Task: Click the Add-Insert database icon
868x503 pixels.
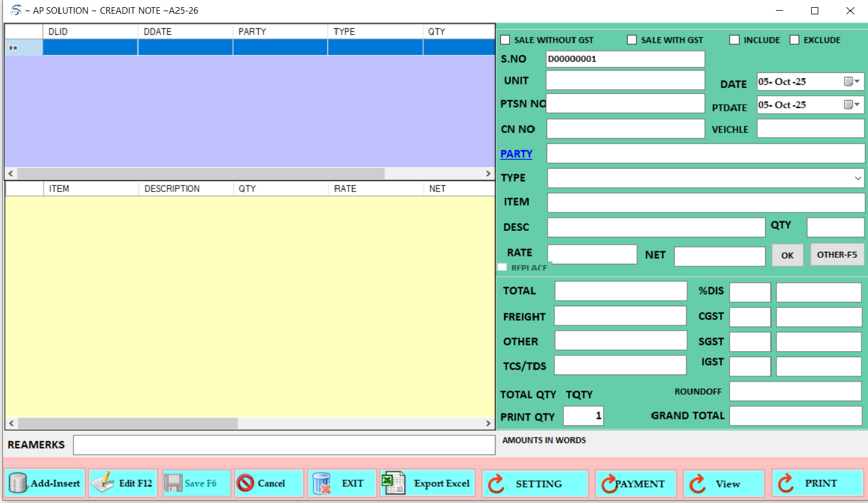Action: click(18, 483)
